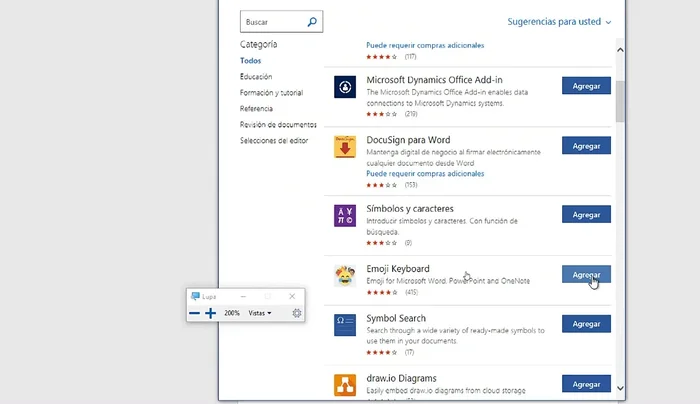Click Agregar for DocuSign para Word
This screenshot has height=404, width=700.
click(x=586, y=145)
